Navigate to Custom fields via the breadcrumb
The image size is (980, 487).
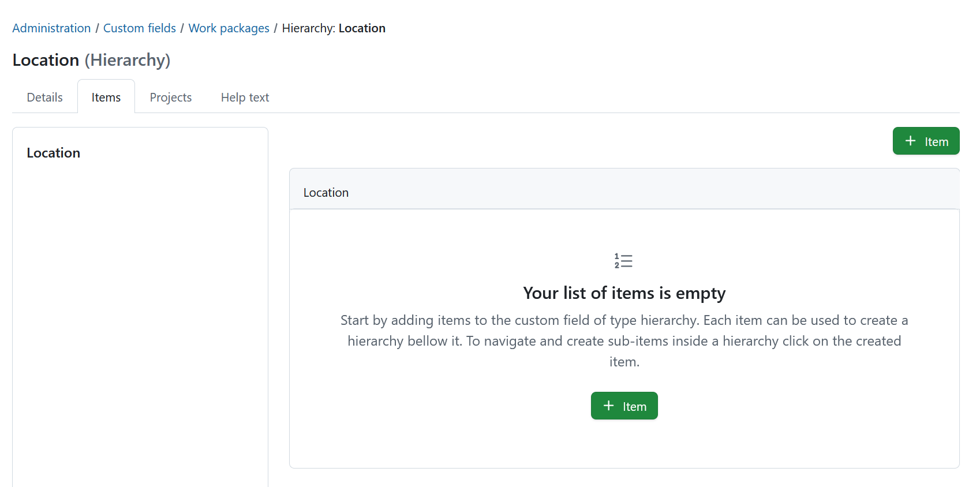[139, 28]
